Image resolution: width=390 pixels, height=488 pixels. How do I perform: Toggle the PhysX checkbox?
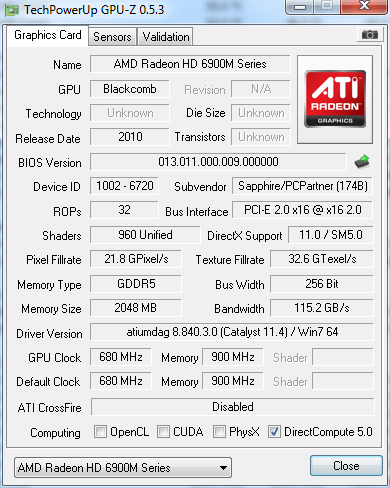(219, 431)
